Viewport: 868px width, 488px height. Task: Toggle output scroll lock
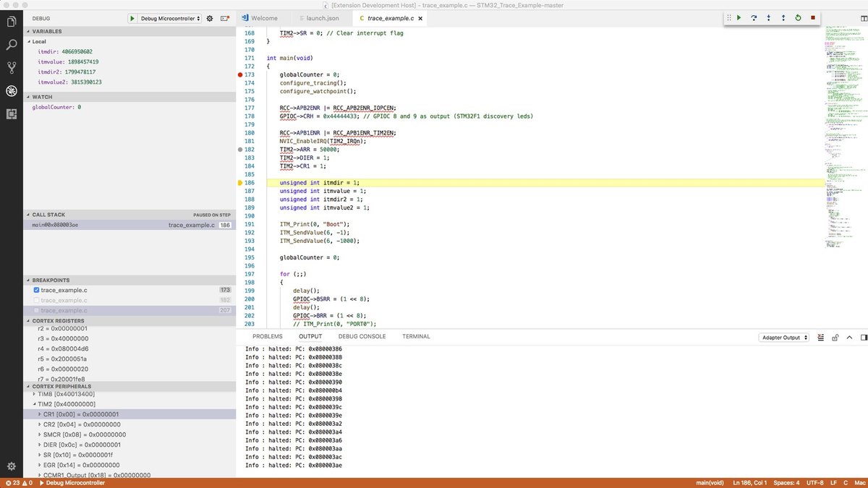(835, 338)
